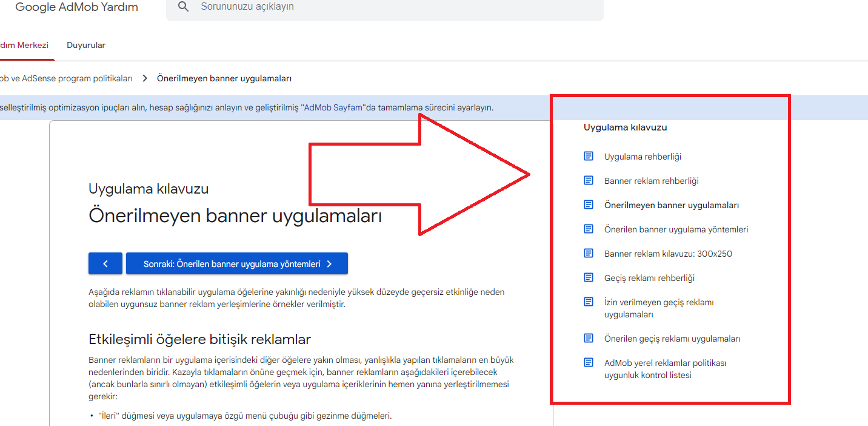Click the Uygulama kılavuzu sidebar heading
Screen dimensions: 868x426
point(625,127)
